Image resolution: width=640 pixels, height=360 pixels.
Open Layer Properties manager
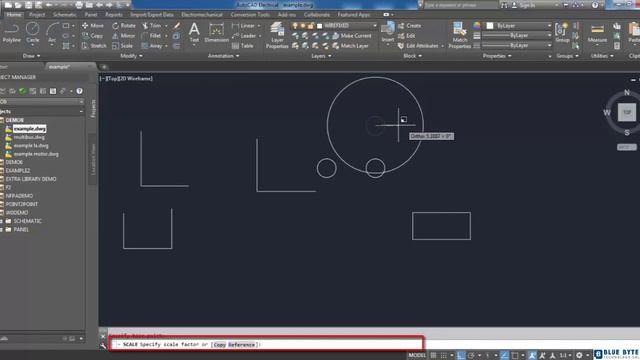pyautogui.click(x=277, y=35)
